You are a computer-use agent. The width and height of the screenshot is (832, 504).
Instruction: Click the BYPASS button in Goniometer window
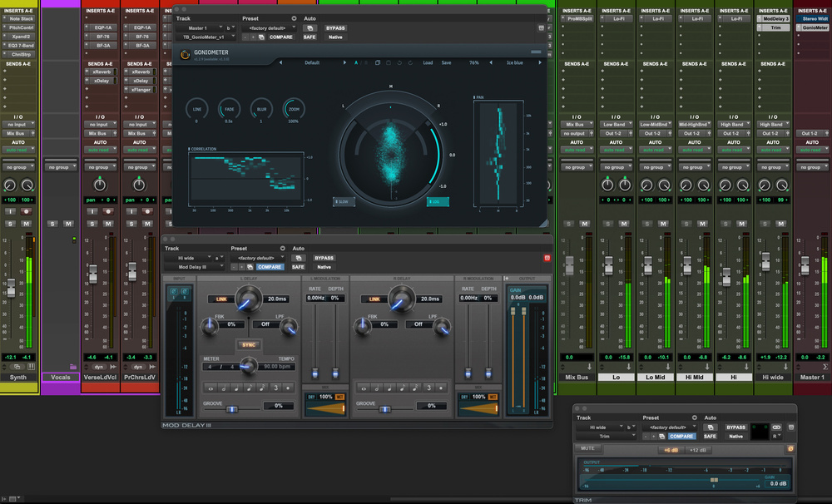click(x=335, y=27)
